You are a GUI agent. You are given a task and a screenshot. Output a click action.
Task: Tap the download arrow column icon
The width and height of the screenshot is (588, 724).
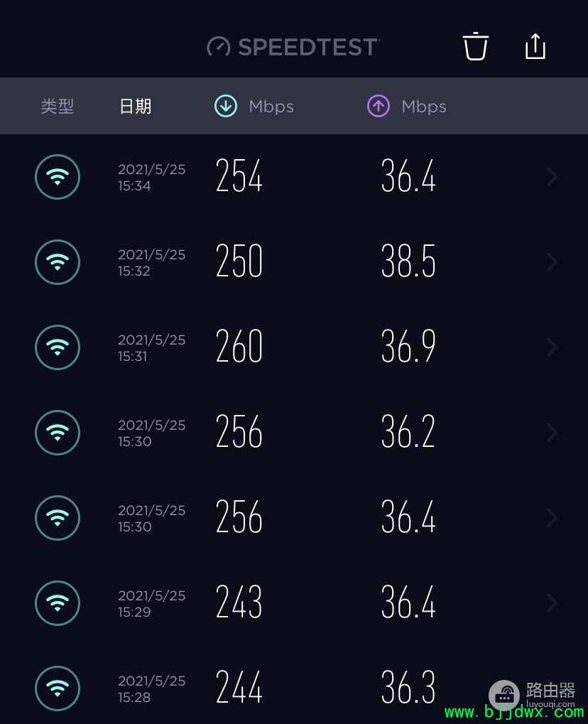[x=226, y=106]
